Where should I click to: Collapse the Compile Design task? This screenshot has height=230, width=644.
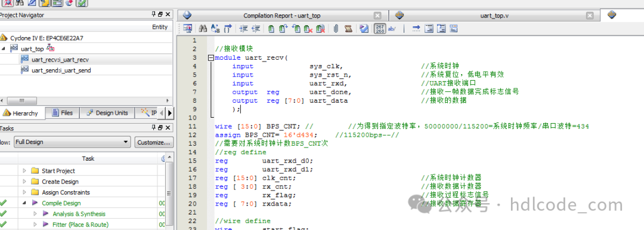(x=24, y=203)
